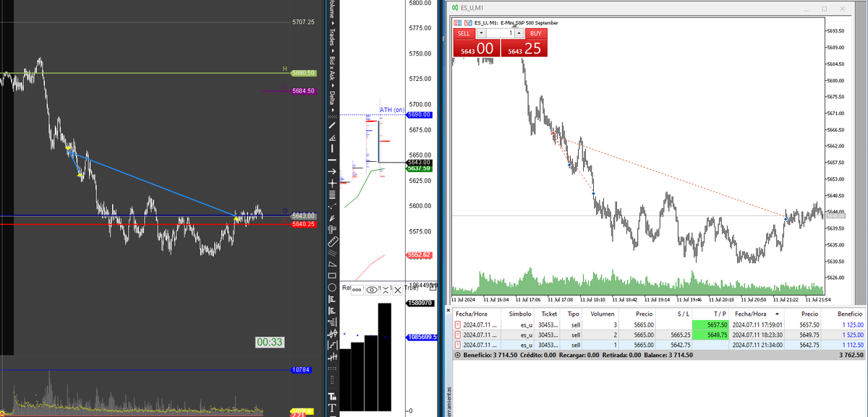Select the arrow drawing tool
The width and height of the screenshot is (868, 417).
pyautogui.click(x=332, y=171)
